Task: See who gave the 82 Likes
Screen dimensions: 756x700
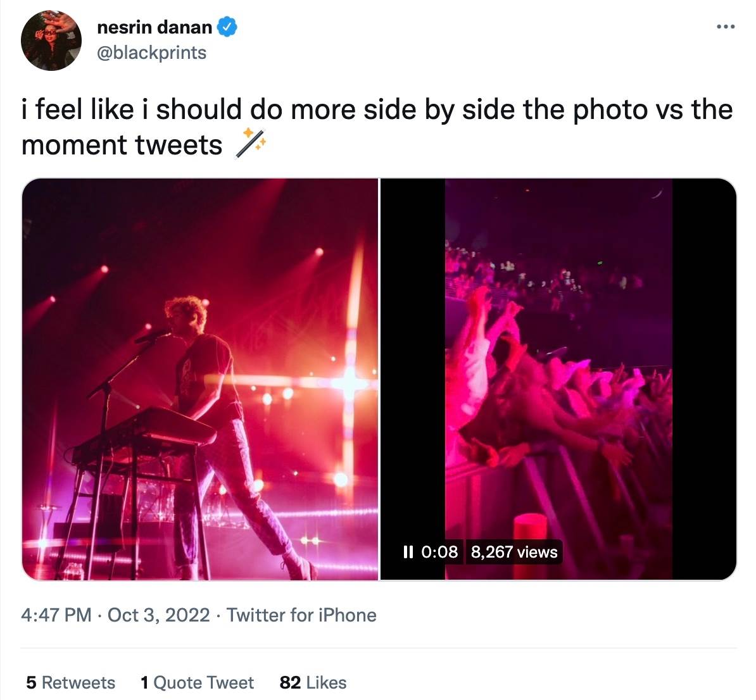Action: [313, 682]
